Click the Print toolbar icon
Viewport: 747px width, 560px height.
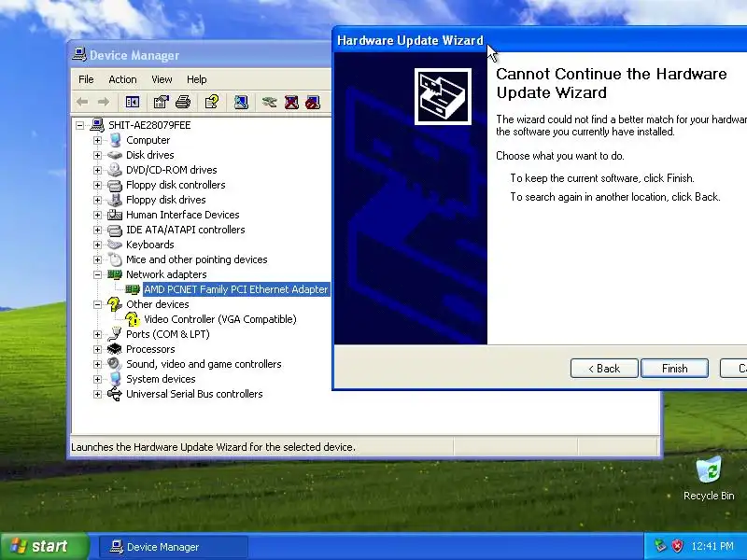[183, 102]
